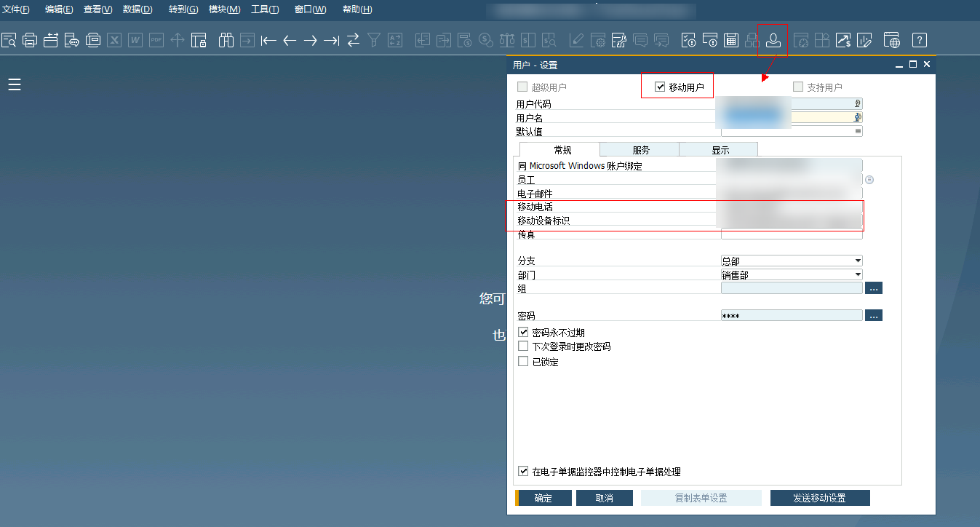Open the 模块(M) menu
Viewport: 980px width, 527px height.
(225, 9)
